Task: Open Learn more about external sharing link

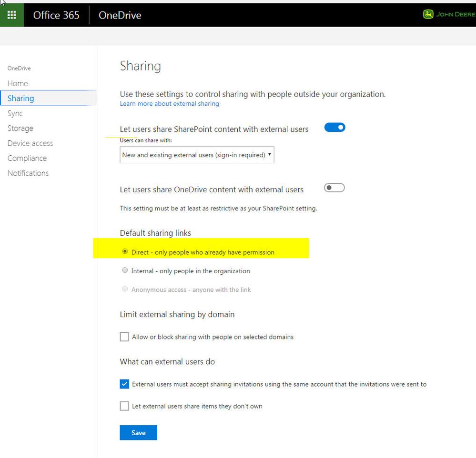Action: click(x=170, y=104)
